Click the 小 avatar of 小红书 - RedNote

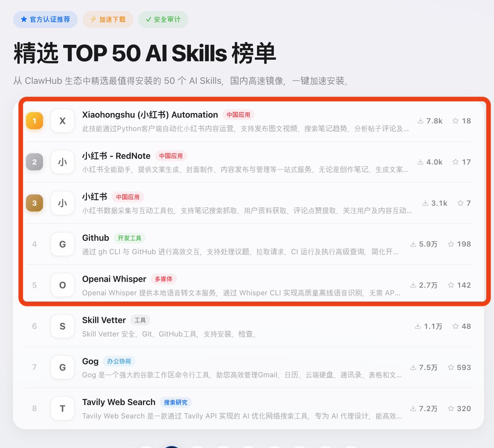63,162
